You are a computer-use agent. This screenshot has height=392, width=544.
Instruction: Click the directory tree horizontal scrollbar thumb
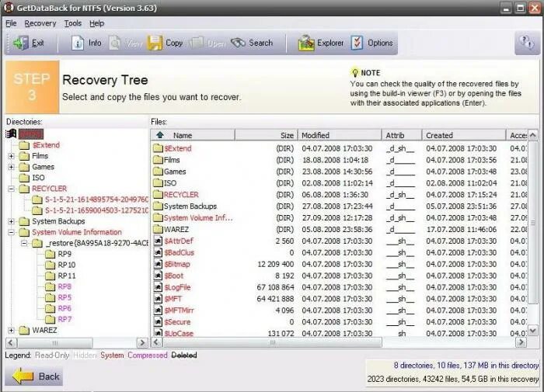(x=55, y=343)
